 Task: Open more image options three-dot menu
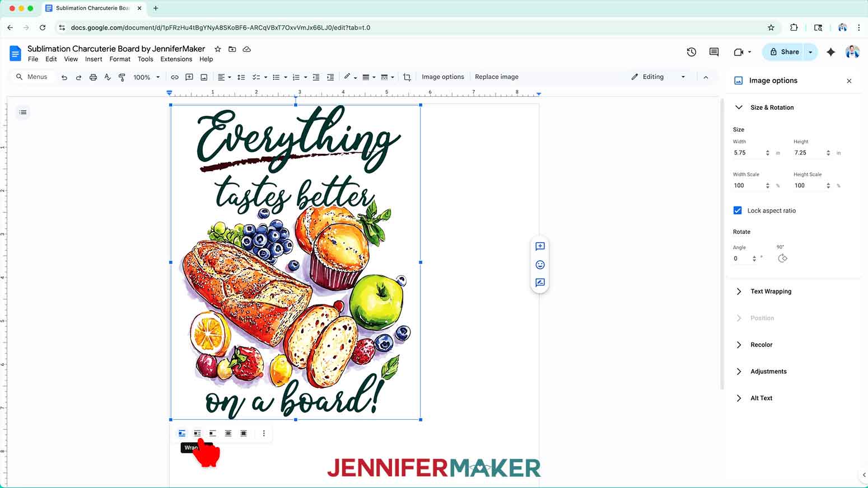pyautogui.click(x=264, y=433)
